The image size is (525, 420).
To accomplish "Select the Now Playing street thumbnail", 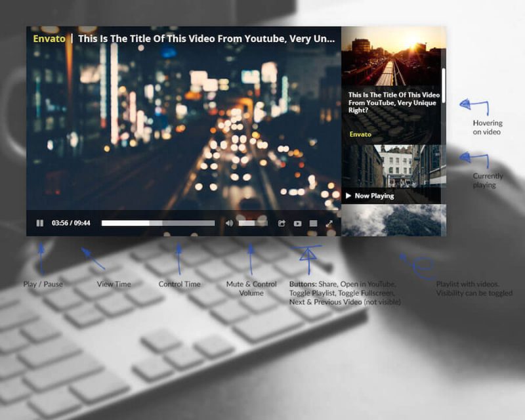I will point(391,174).
